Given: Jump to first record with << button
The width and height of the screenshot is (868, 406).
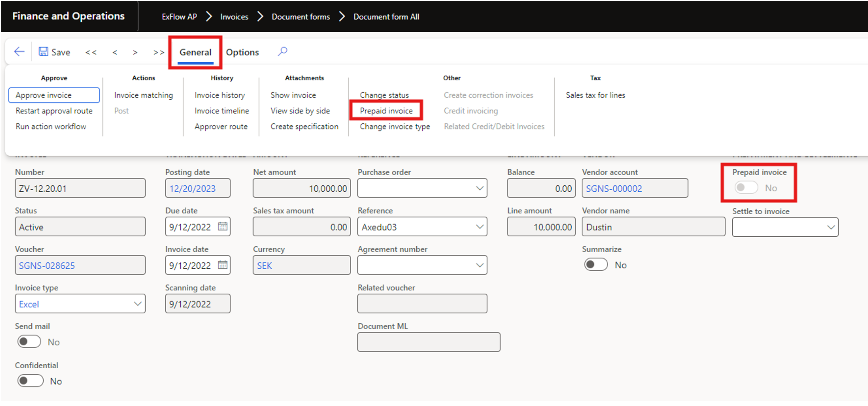Looking at the screenshot, I should [91, 53].
